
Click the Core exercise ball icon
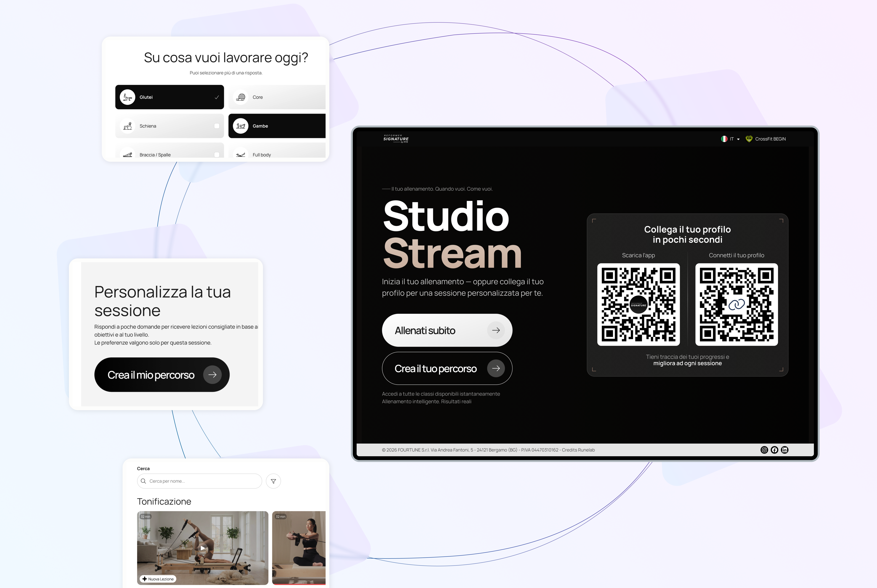point(241,97)
